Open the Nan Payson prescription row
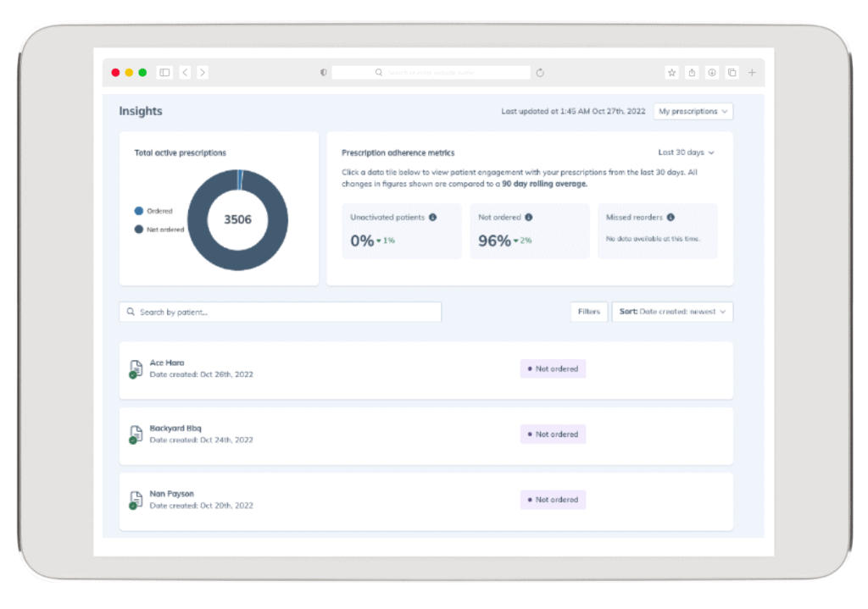 click(426, 501)
